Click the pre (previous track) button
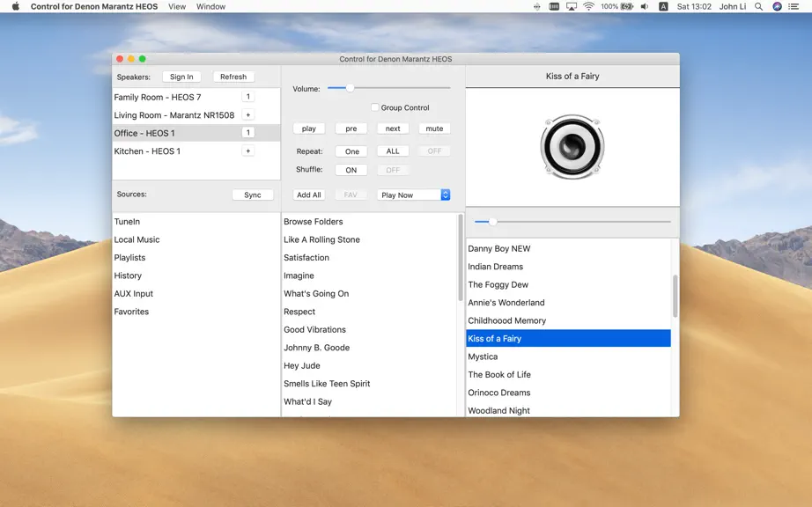 click(351, 129)
